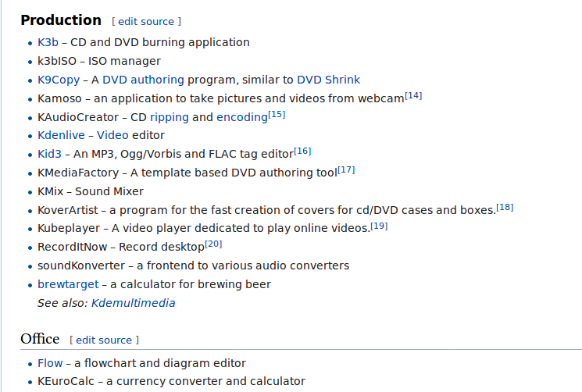Open the ripping link
The height and width of the screenshot is (392, 582).
(x=169, y=117)
